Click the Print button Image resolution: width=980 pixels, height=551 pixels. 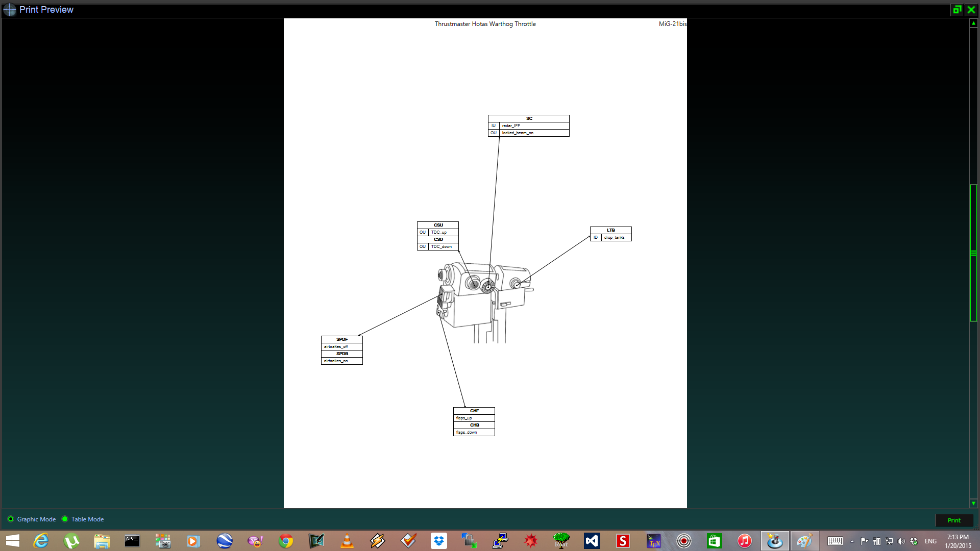(953, 520)
